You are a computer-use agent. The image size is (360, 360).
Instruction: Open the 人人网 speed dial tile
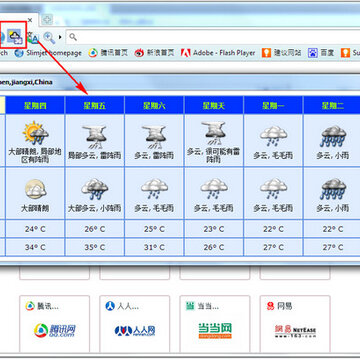[x=134, y=324]
